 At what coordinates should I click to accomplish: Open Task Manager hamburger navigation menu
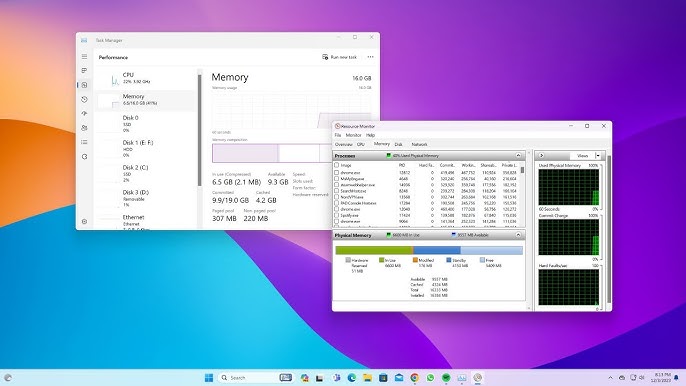pos(84,56)
